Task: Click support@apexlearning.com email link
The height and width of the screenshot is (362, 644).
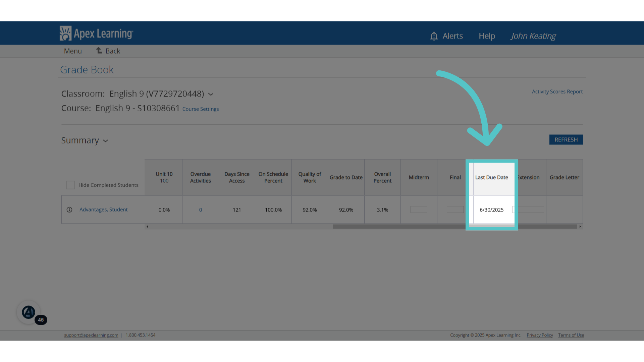Action: click(x=91, y=335)
